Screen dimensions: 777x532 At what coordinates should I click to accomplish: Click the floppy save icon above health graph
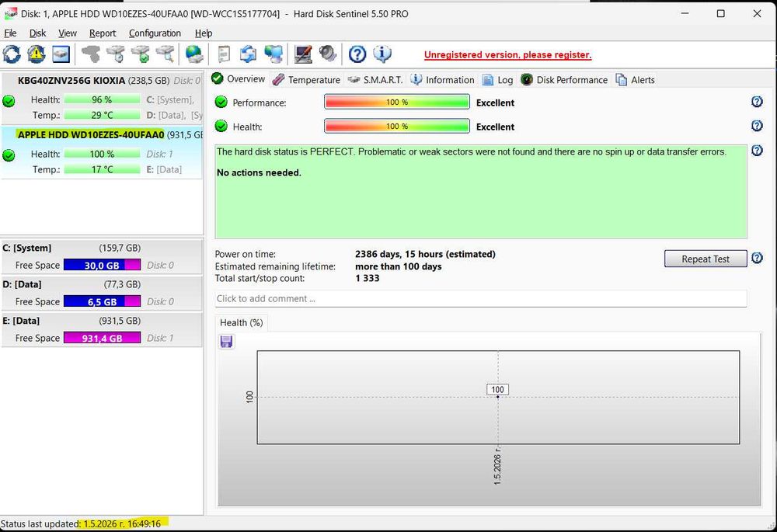tap(226, 341)
